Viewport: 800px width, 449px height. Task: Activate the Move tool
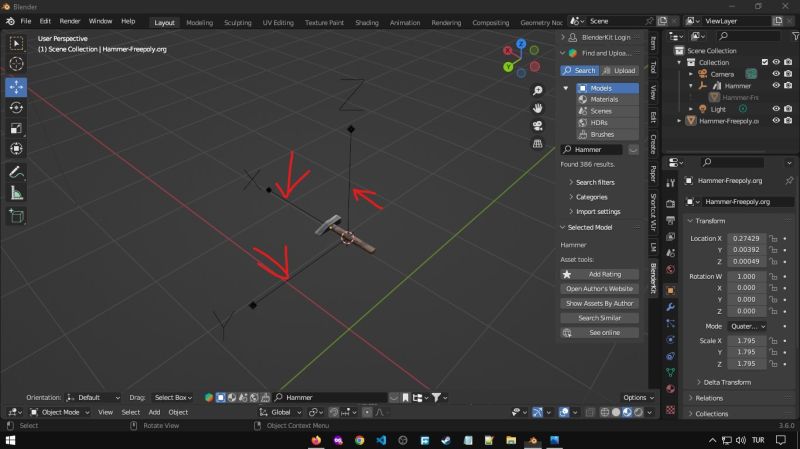click(x=16, y=87)
